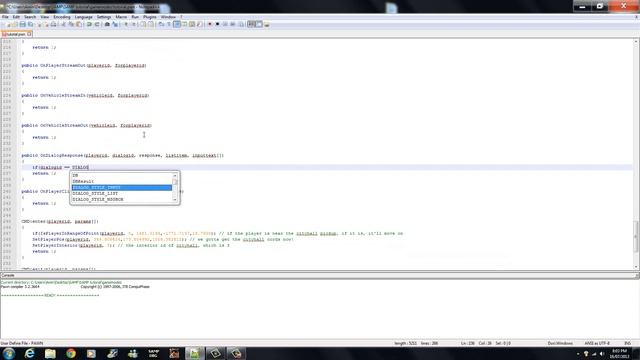Click the volume icon in system tray

pos(602,354)
